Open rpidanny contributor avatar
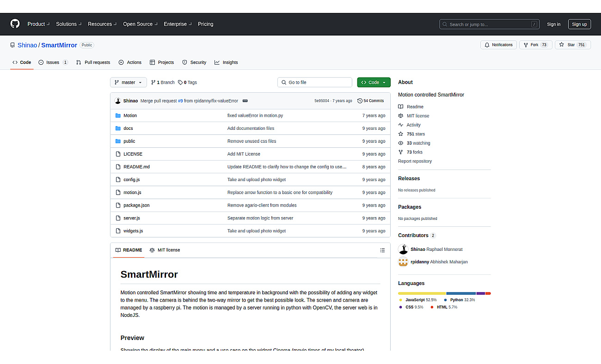The image size is (601, 364). point(403,262)
